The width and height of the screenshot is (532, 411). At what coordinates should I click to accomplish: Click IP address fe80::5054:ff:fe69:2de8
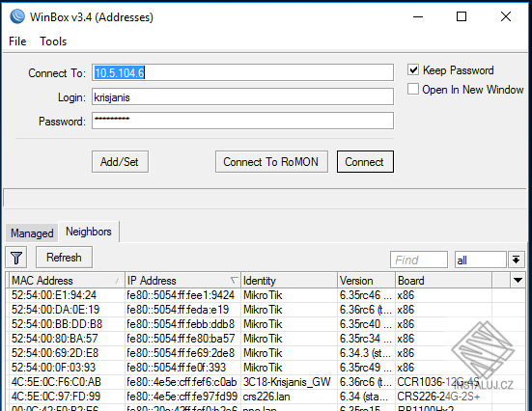181,353
